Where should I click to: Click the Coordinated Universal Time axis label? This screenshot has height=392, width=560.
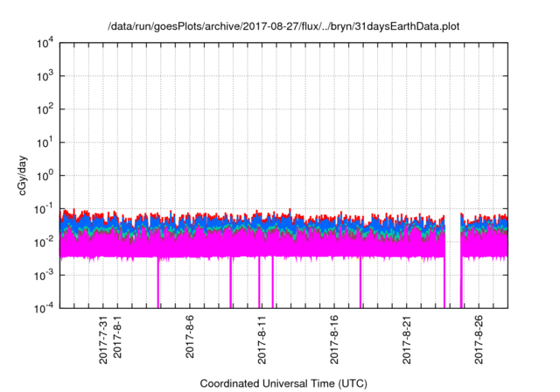click(x=283, y=383)
